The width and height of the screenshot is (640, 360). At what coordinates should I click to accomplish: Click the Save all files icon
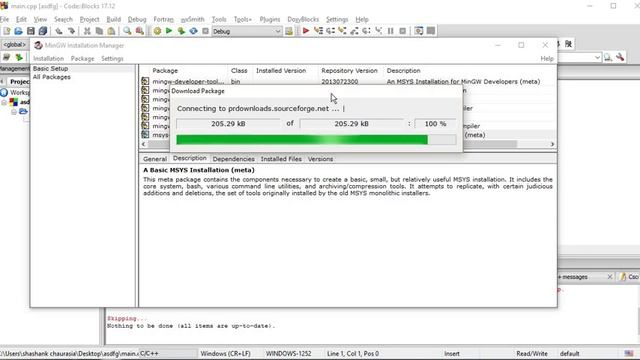42,31
